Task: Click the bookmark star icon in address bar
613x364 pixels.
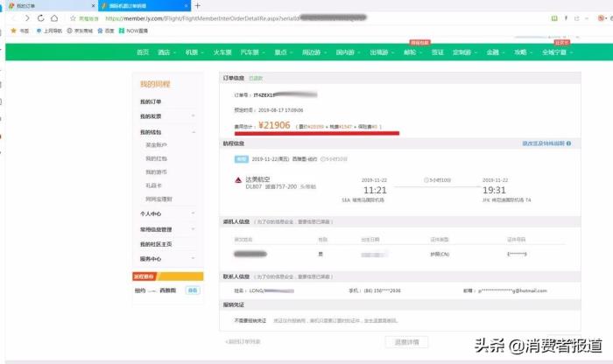Action: tap(73, 17)
